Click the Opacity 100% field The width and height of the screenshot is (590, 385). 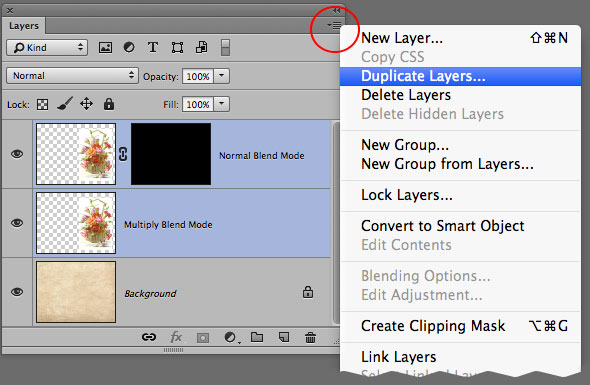(x=198, y=76)
